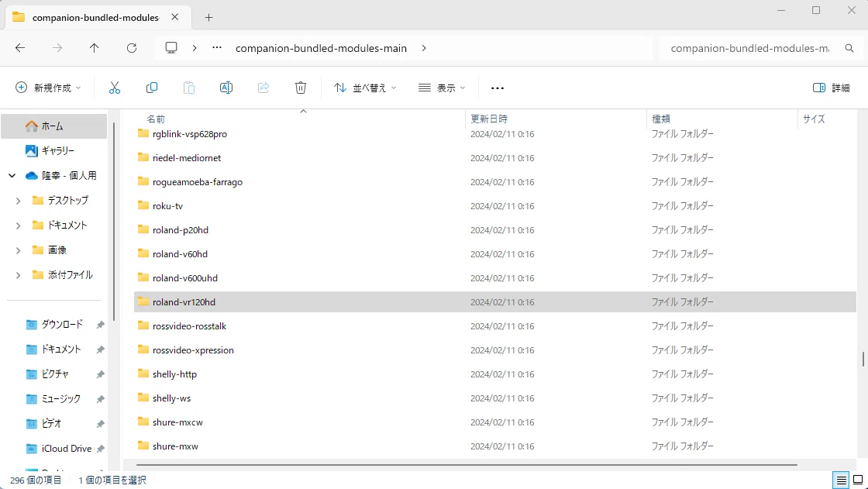Click the Rename icon in toolbar
Viewport: 868px width, 489px height.
pos(226,88)
